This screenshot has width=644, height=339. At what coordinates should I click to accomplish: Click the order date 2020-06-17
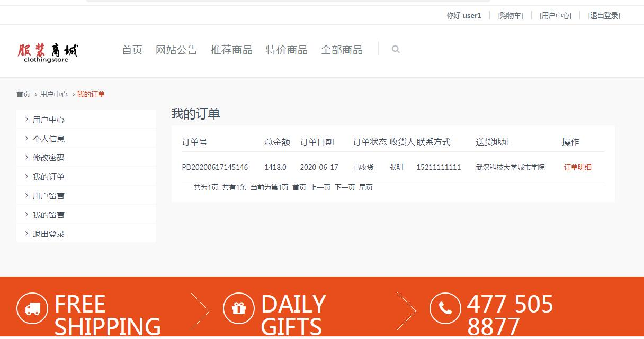point(319,167)
